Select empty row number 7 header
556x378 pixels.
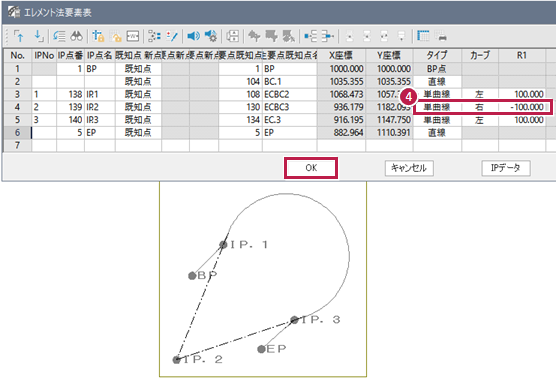(x=17, y=145)
